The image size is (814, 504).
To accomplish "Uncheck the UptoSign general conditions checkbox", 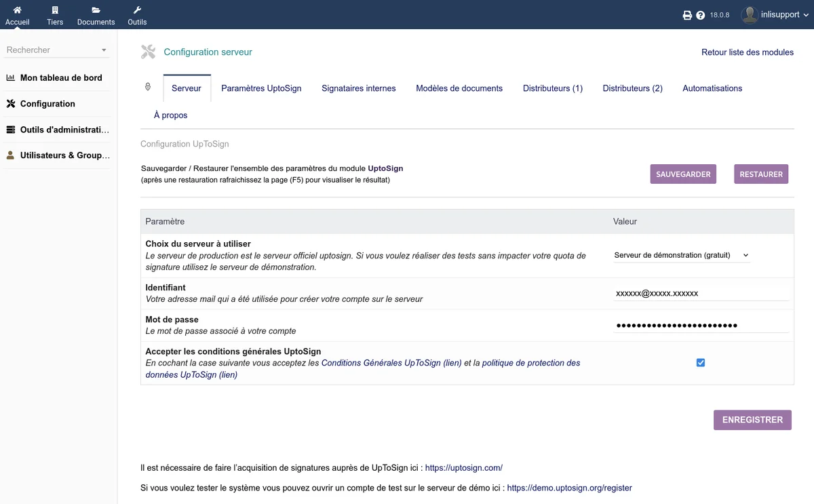I will pos(701,363).
